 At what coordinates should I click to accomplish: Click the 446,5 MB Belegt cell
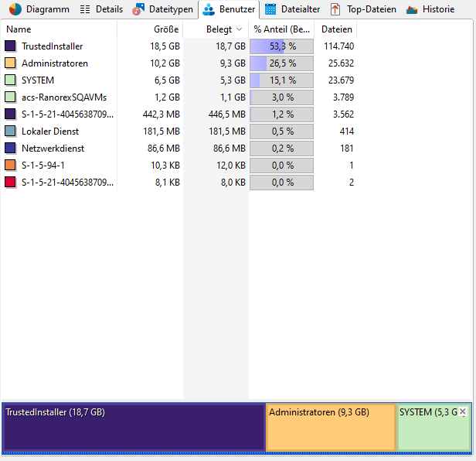point(226,114)
